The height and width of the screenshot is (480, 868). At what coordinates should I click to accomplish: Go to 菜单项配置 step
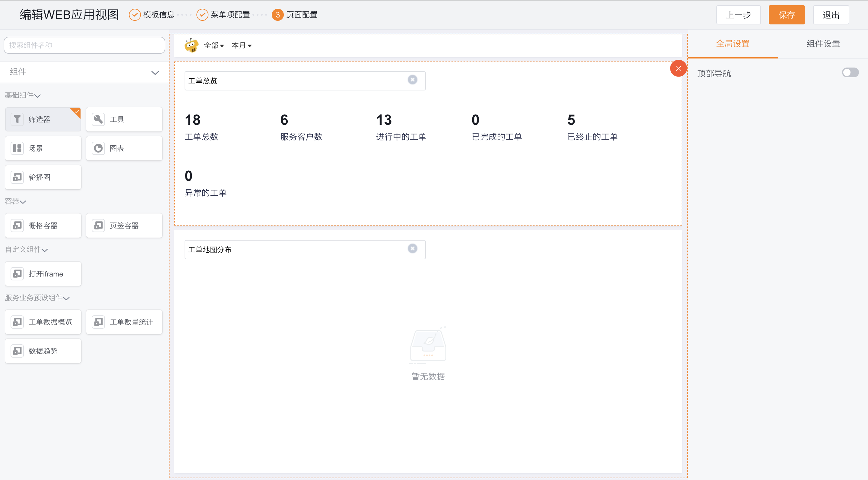(230, 15)
